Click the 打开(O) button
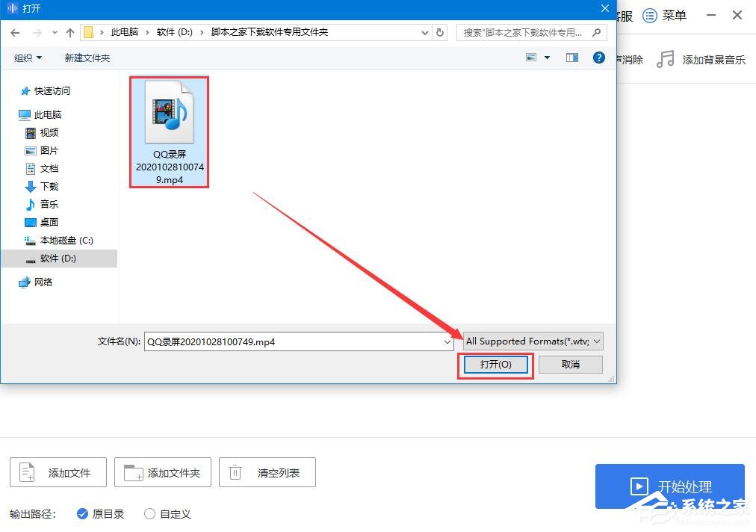The height and width of the screenshot is (532, 756). (x=495, y=364)
